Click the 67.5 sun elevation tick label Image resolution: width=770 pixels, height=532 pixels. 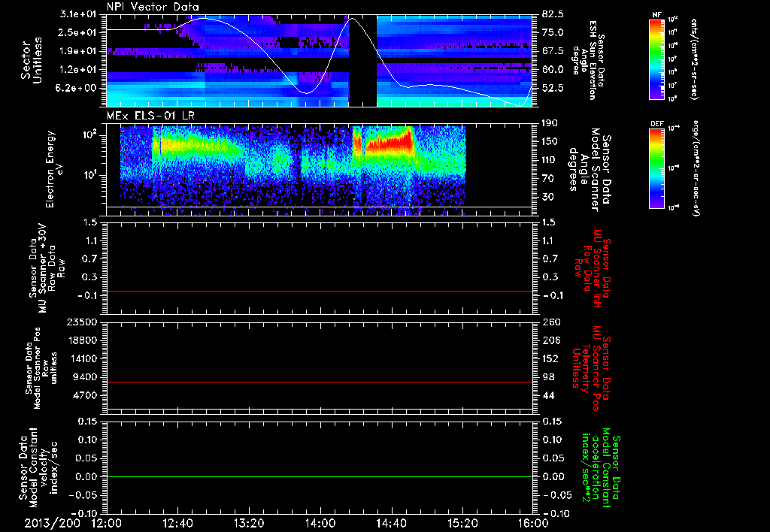point(553,51)
